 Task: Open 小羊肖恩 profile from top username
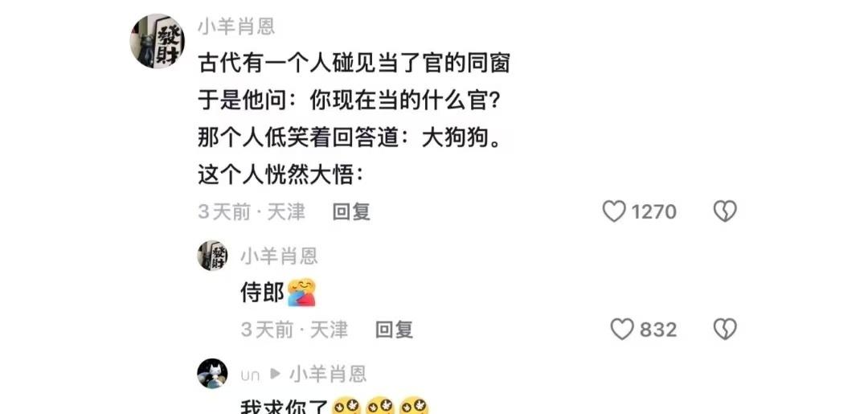coord(236,27)
